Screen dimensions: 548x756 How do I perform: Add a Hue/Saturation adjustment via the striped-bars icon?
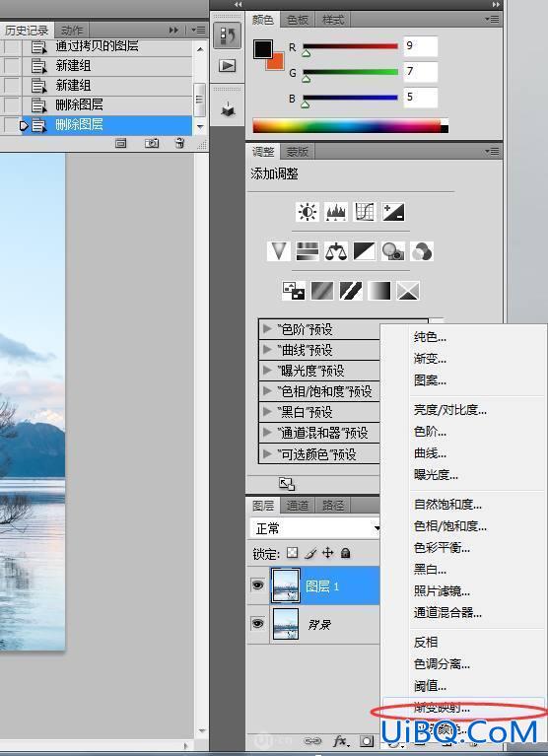pos(307,251)
